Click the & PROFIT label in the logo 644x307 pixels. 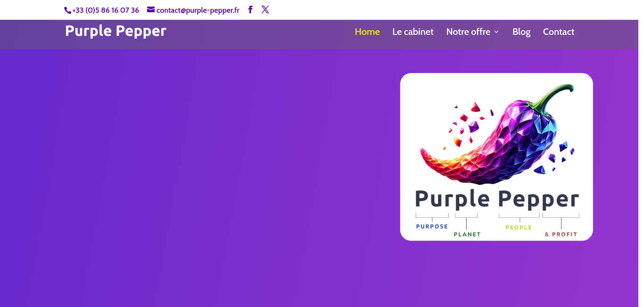[x=561, y=234]
